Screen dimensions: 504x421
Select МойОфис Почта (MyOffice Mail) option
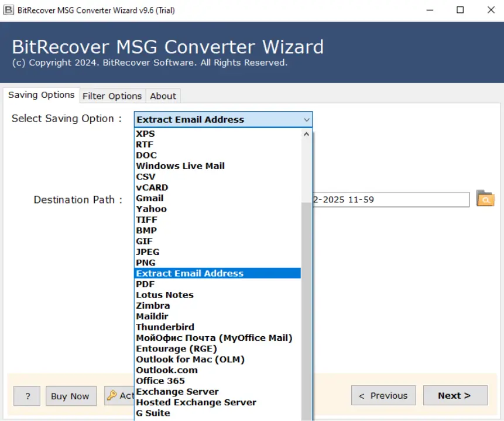pyautogui.click(x=218, y=338)
